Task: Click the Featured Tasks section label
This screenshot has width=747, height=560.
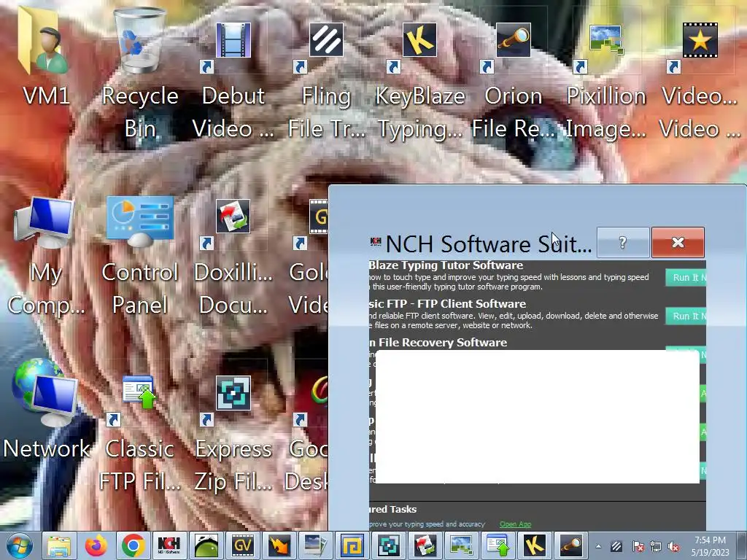Action: coord(393,509)
